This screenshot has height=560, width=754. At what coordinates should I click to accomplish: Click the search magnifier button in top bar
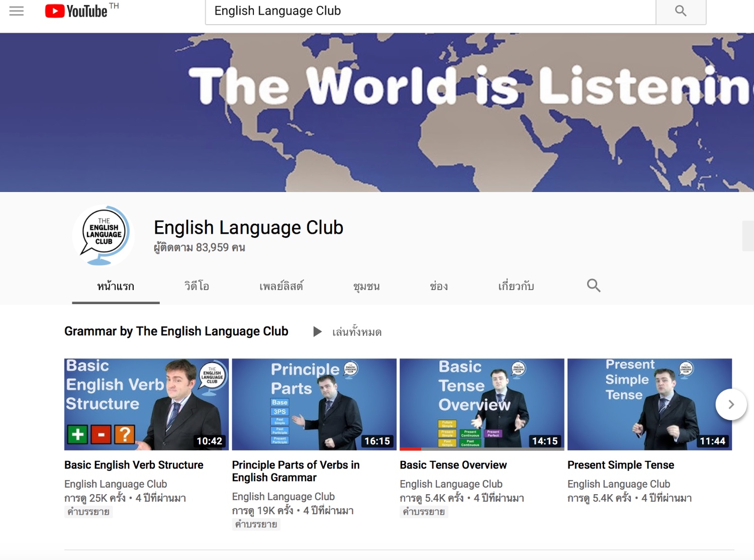point(681,11)
